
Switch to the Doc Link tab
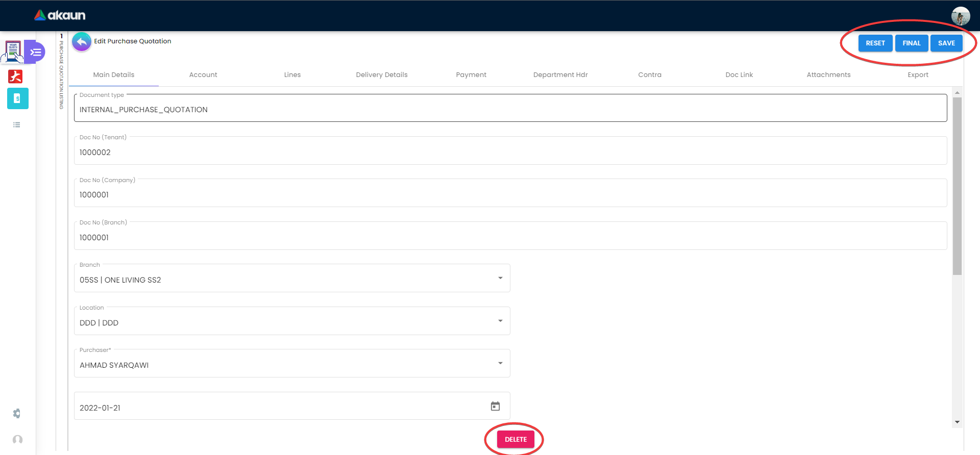click(739, 75)
